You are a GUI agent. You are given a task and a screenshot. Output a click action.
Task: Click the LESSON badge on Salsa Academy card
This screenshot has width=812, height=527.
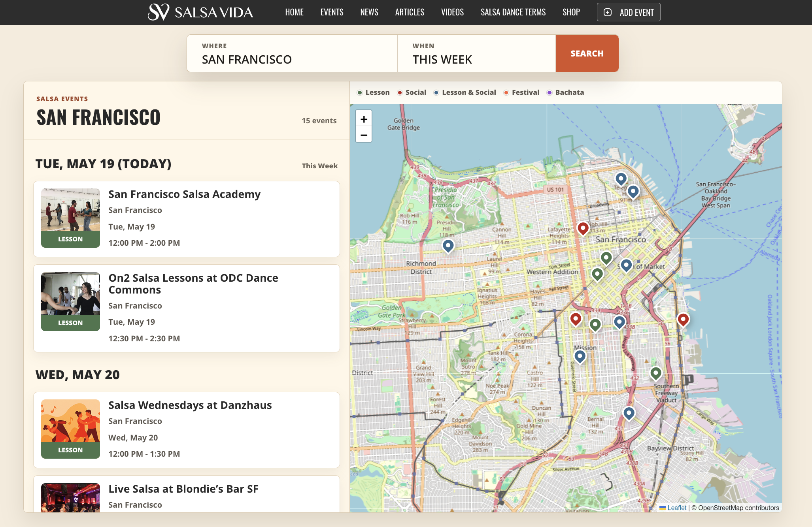pos(70,239)
